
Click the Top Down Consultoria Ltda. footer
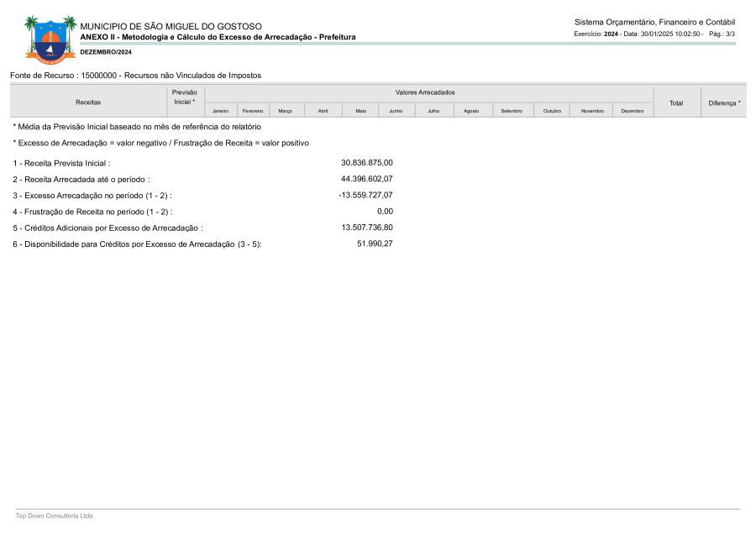55,516
